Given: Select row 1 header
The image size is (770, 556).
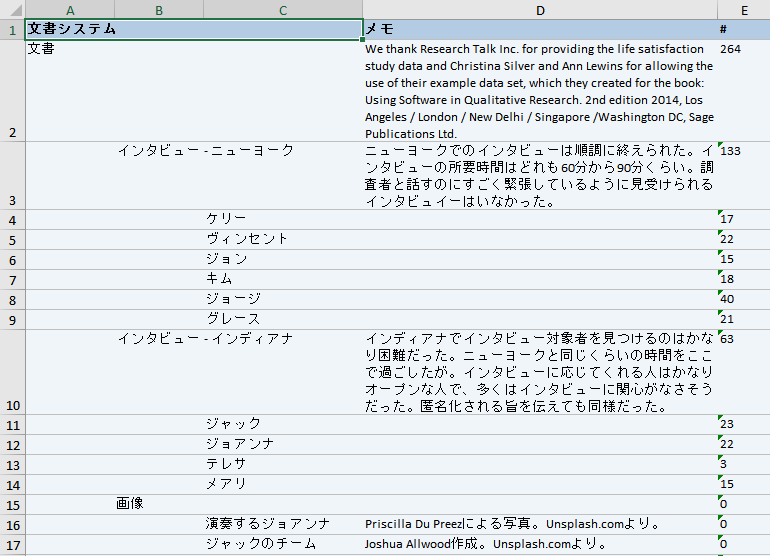Looking at the screenshot, I should (13, 30).
